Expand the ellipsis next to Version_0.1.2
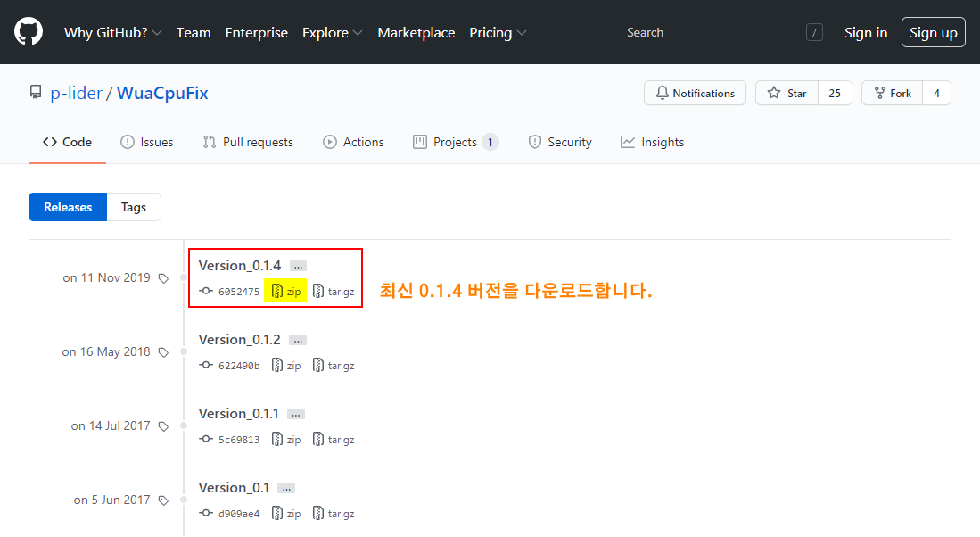Image resolution: width=980 pixels, height=537 pixels. (x=298, y=340)
